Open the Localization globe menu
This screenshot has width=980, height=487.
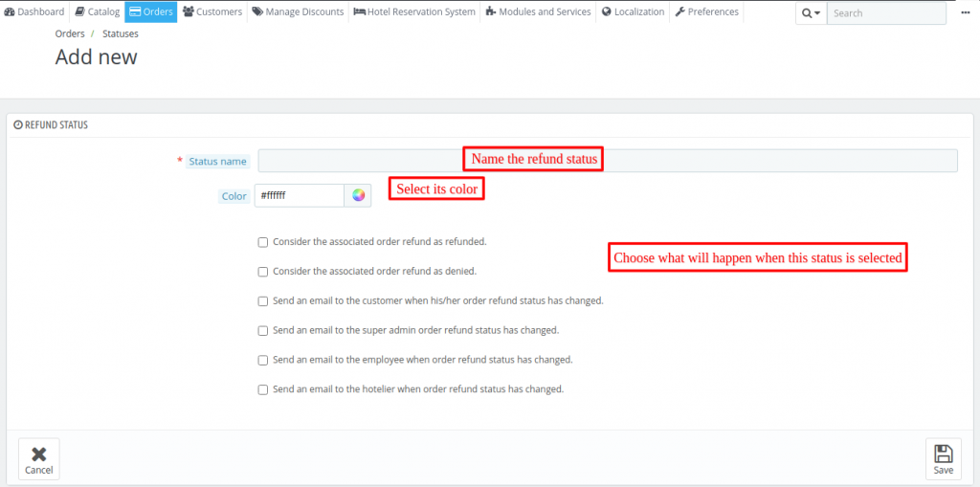(634, 11)
